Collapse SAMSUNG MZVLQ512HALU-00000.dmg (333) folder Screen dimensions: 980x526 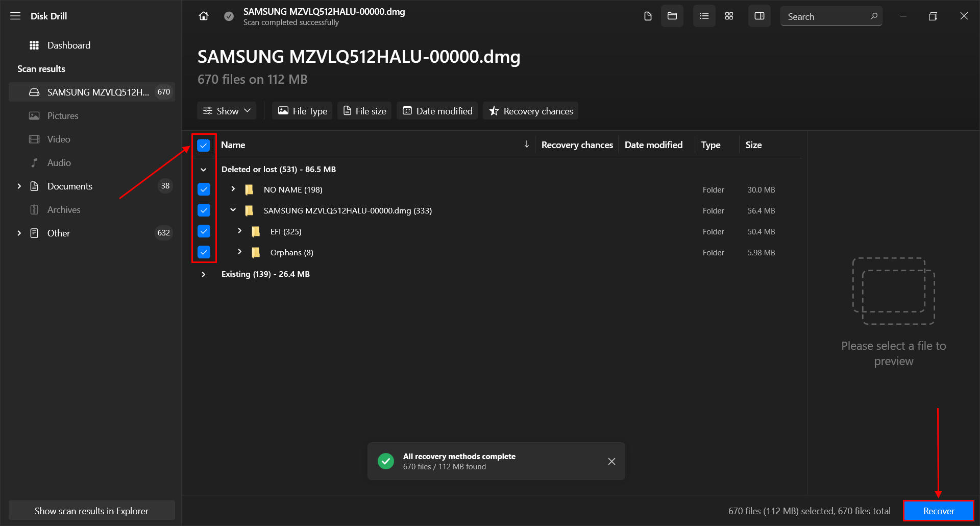[x=233, y=210]
